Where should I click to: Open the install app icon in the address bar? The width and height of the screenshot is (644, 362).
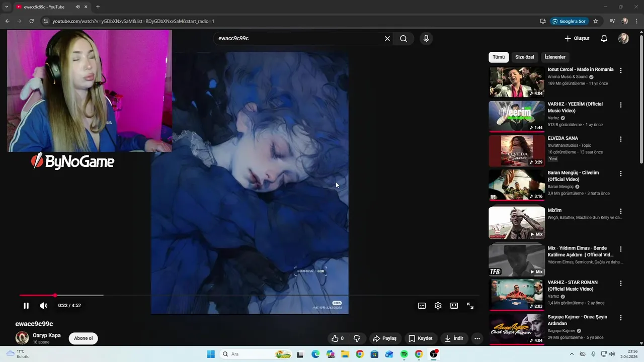[543, 21]
